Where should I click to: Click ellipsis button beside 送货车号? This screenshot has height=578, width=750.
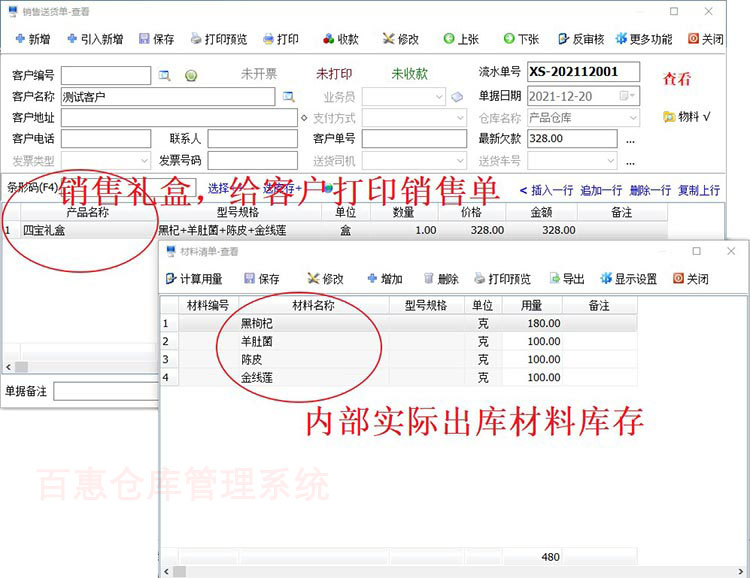tap(630, 162)
